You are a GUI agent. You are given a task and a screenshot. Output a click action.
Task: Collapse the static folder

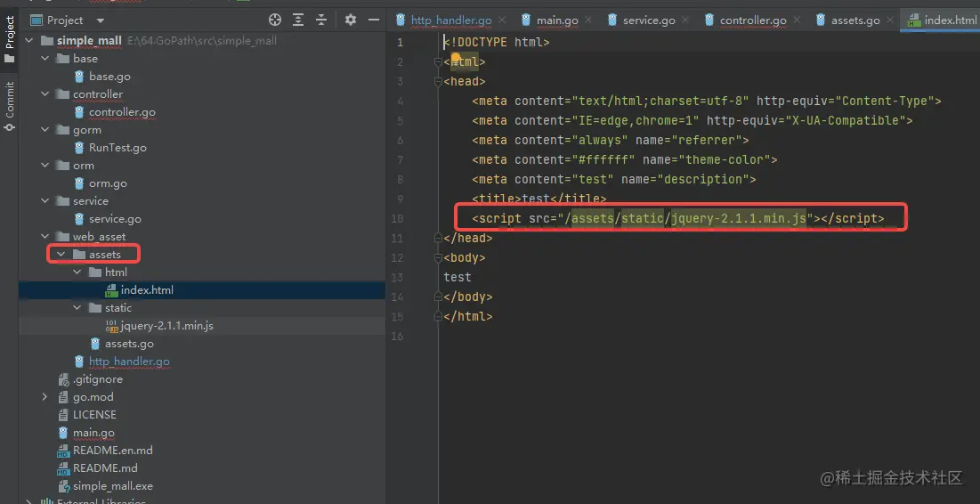coord(77,307)
